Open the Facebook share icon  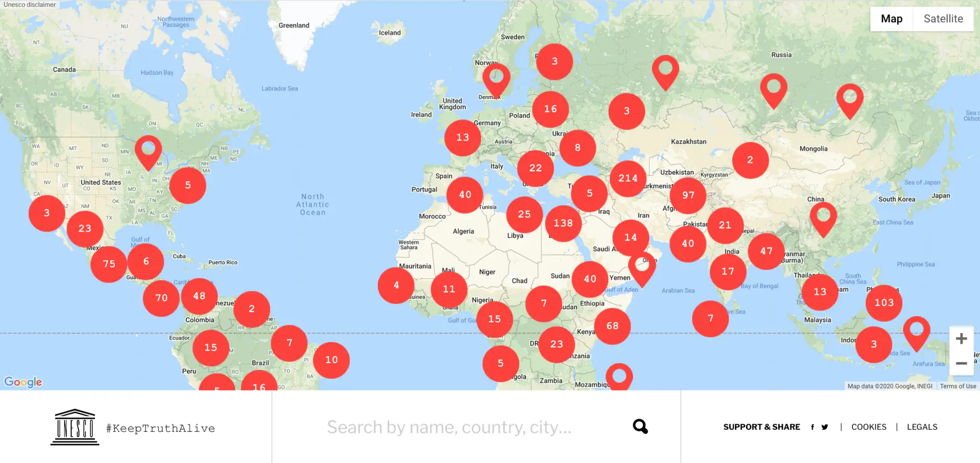pyautogui.click(x=812, y=427)
